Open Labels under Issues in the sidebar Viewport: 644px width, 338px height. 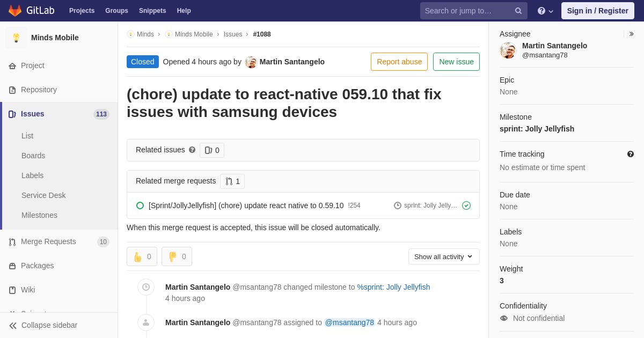(33, 175)
